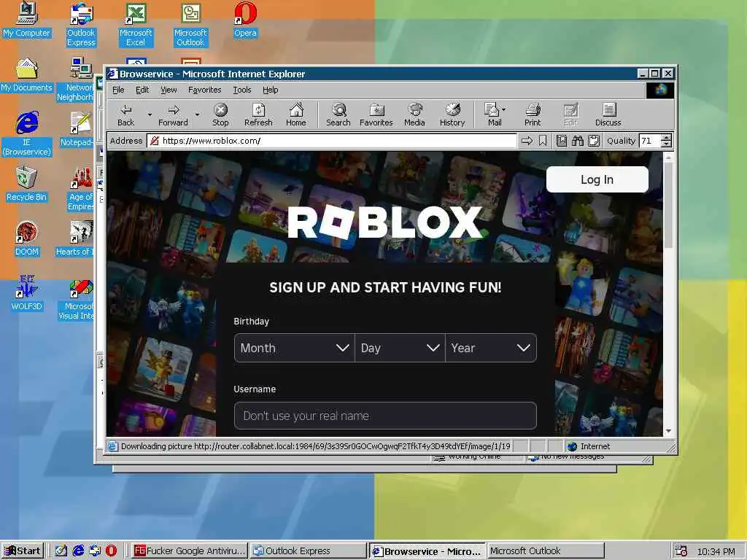747x560 pixels.
Task: Click the clipboard icon in address toolbar
Action: click(x=594, y=141)
